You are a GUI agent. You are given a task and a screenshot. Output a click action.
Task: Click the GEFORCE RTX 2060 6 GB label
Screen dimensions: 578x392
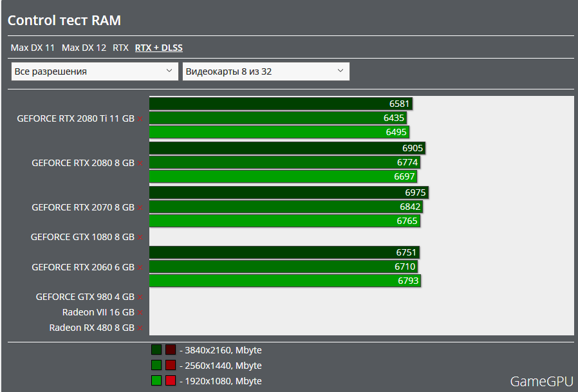[x=83, y=267]
